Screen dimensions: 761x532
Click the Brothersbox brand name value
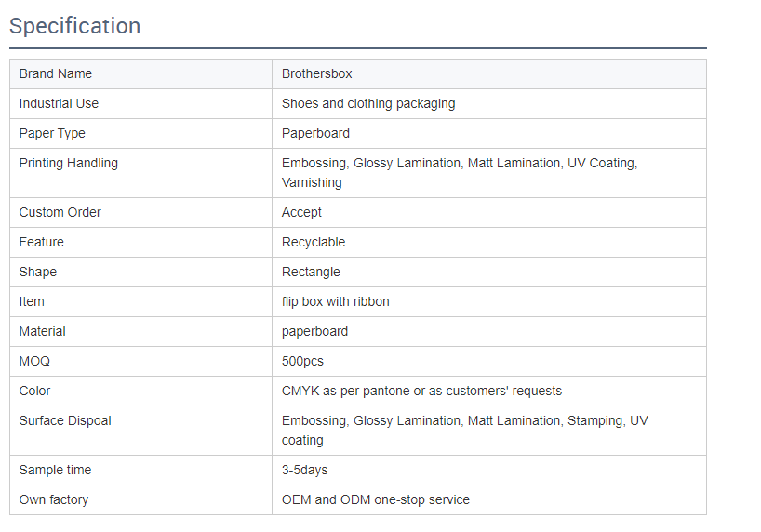point(317,73)
